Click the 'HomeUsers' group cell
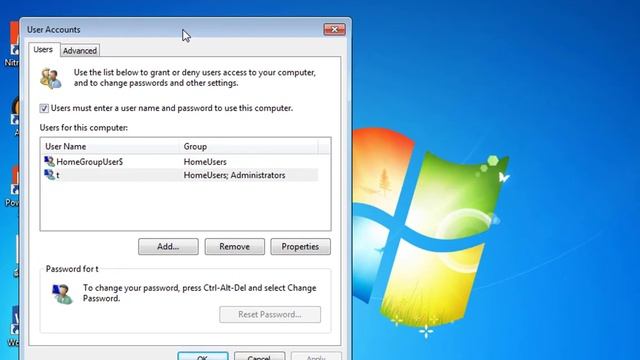Viewport: 640px width, 360px height. [x=205, y=162]
